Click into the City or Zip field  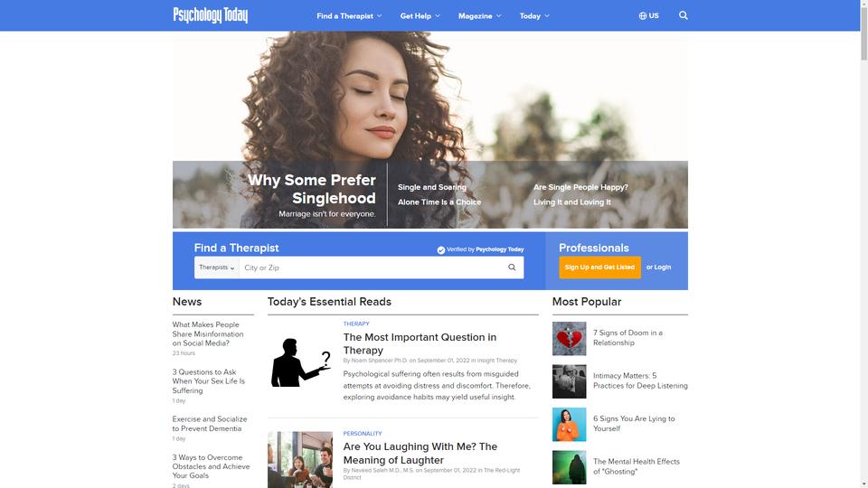click(372, 267)
